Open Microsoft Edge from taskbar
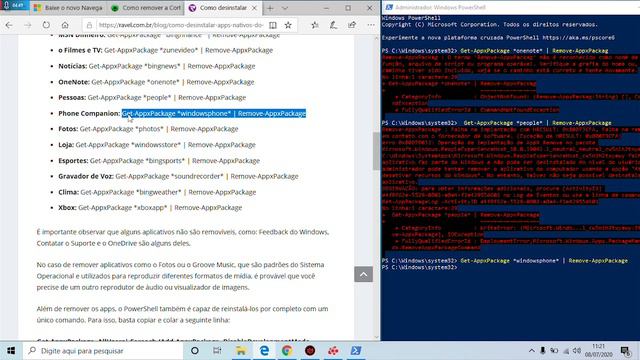Viewport: 640px width, 360px height. [264, 351]
